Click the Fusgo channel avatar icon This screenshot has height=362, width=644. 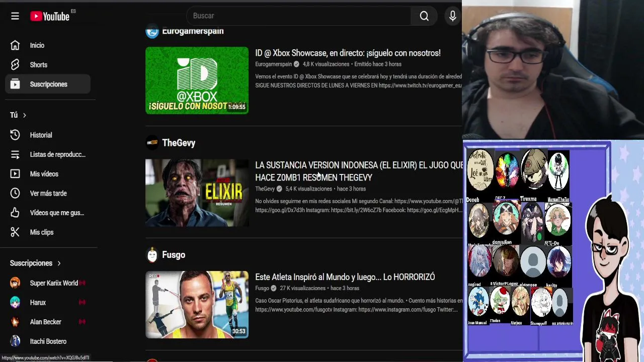click(x=152, y=255)
